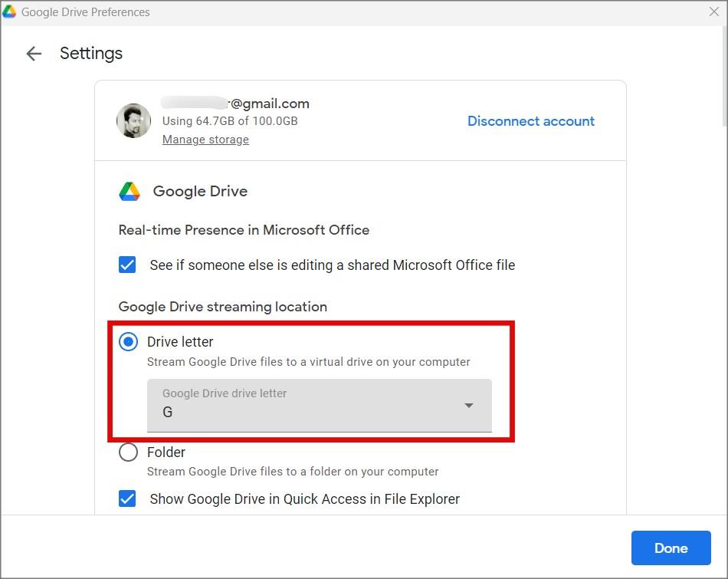
Task: Select the Folder streaming radio option
Action: click(128, 452)
